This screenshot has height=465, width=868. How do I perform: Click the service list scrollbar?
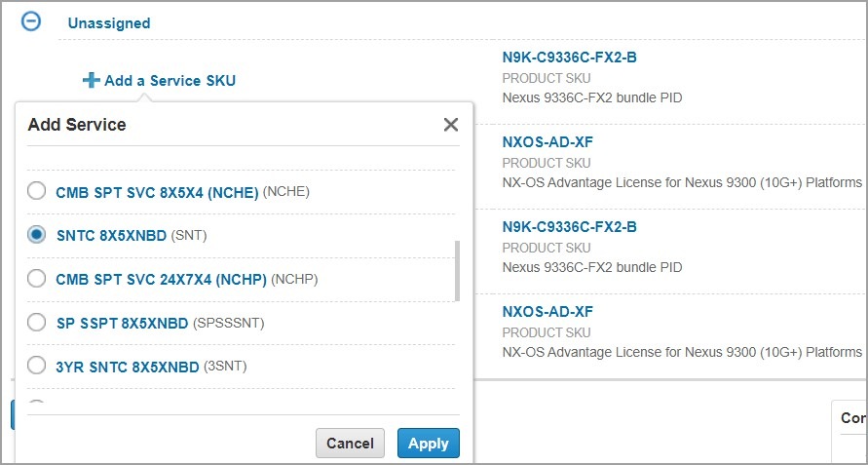[457, 272]
